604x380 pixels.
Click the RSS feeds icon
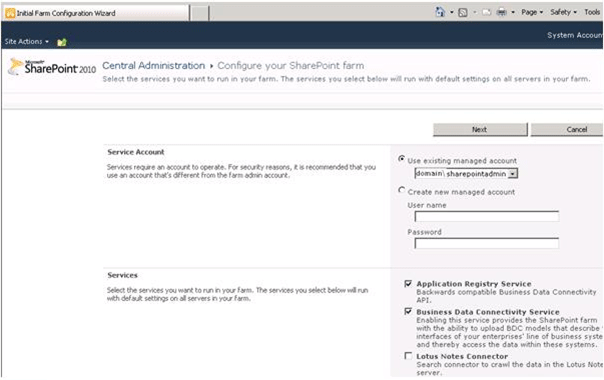pos(463,12)
